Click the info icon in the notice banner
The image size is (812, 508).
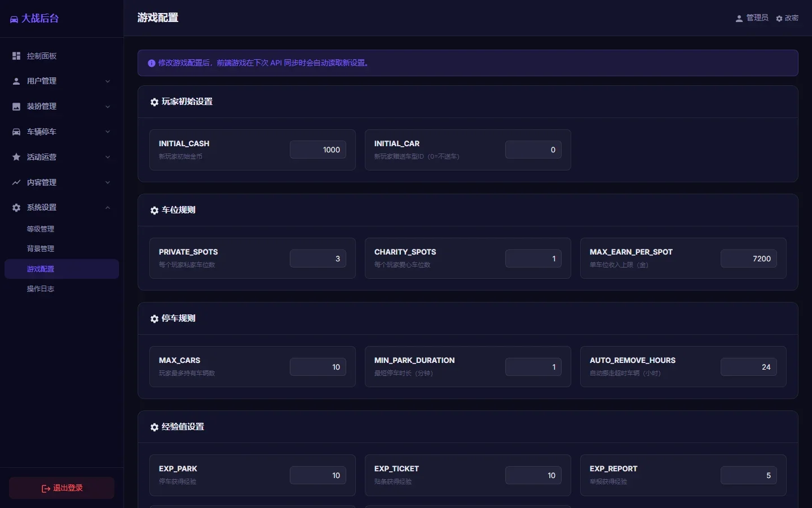pos(152,63)
